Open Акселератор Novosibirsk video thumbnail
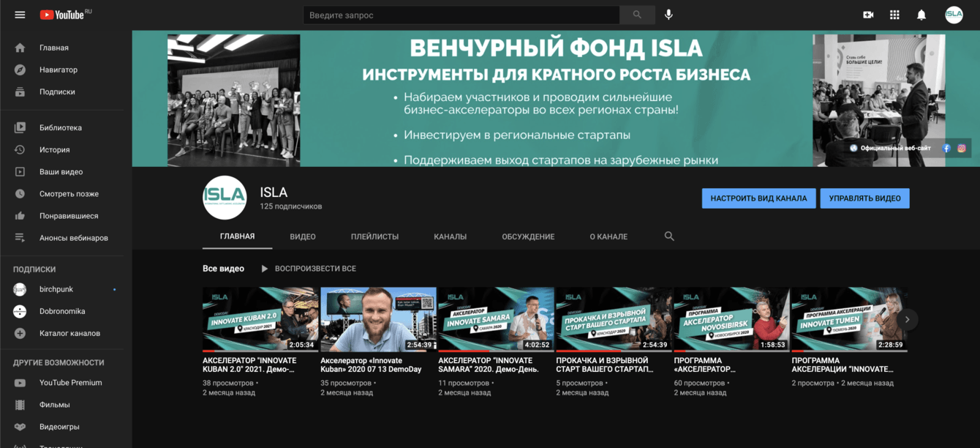Image resolution: width=980 pixels, height=448 pixels. point(731,319)
